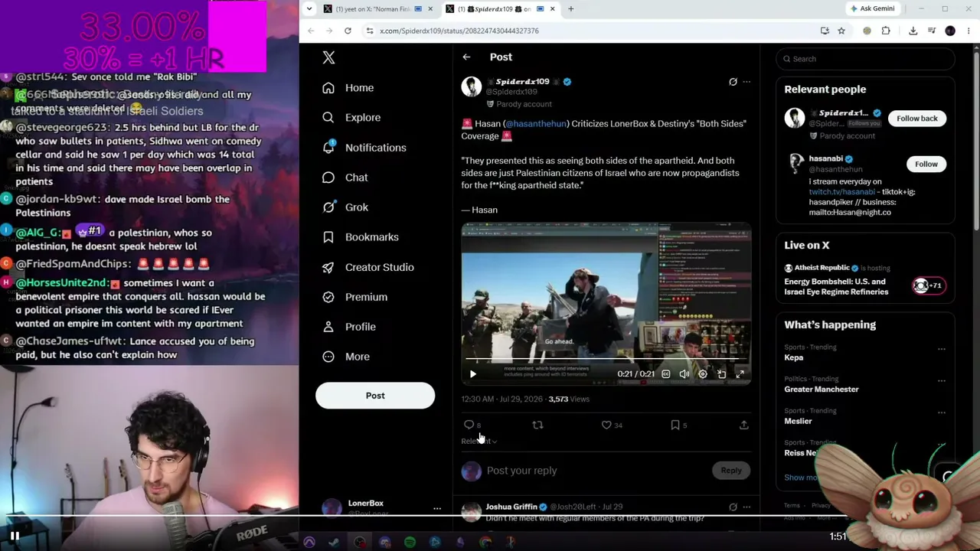
Task: Open the Atheist Republic live space
Action: coord(865,280)
